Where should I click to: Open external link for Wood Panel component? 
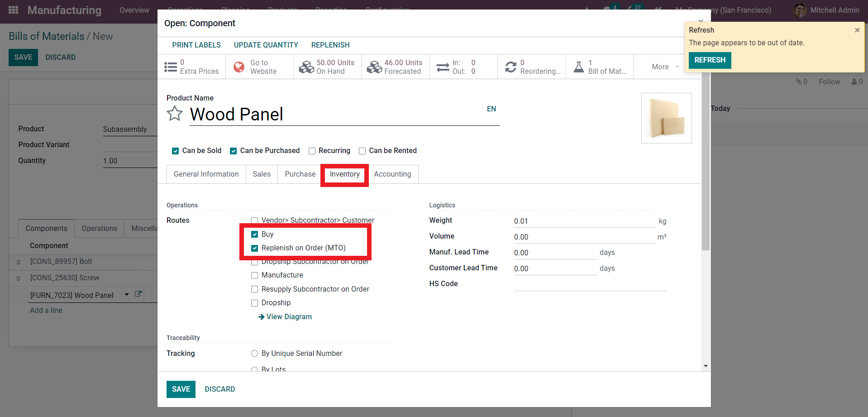(138, 294)
